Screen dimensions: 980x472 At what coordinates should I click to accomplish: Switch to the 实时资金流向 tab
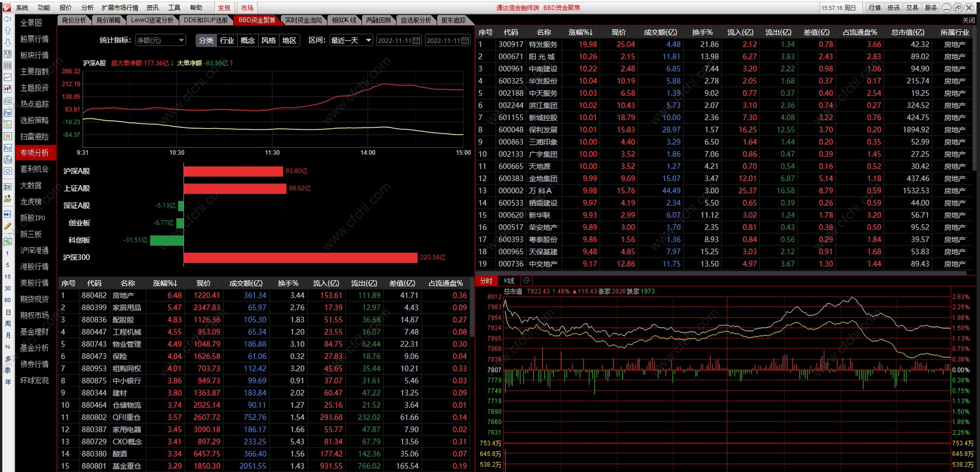pos(303,20)
